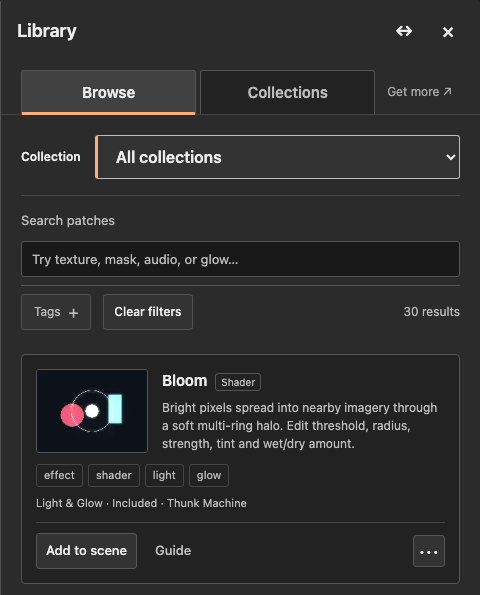Click the Bloom patch title

point(184,381)
